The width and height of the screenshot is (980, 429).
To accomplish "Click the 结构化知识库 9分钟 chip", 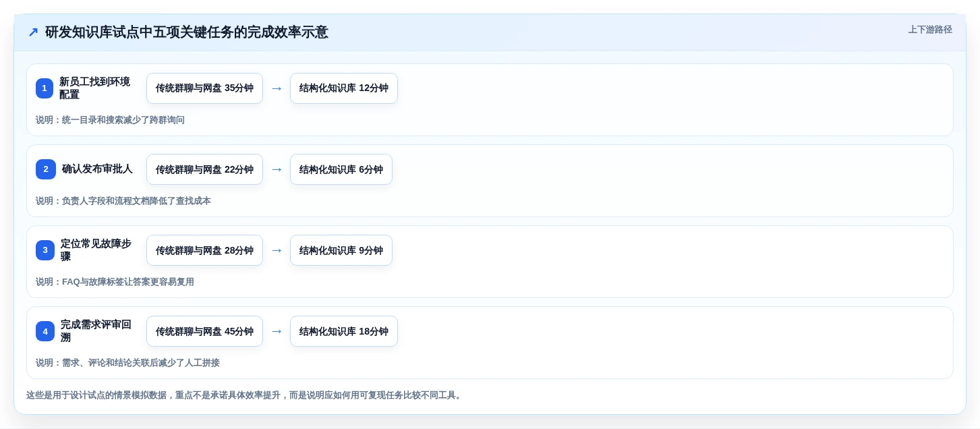I will (341, 250).
